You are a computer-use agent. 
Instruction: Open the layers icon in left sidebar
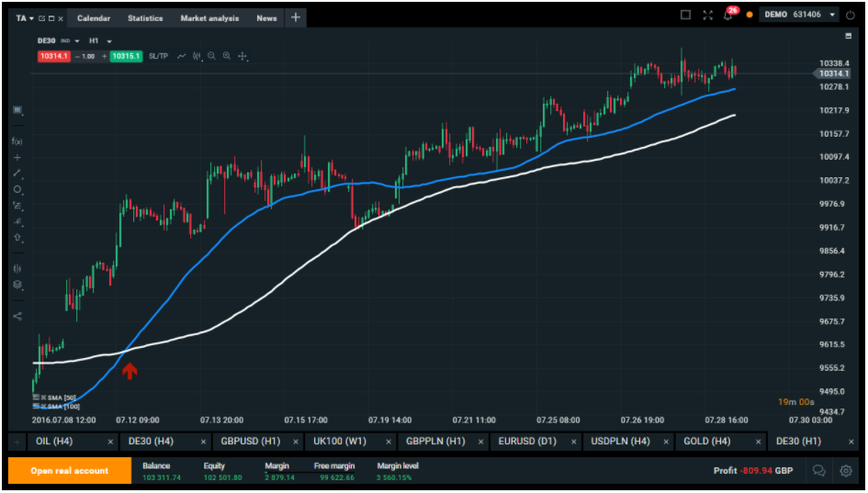(17, 285)
